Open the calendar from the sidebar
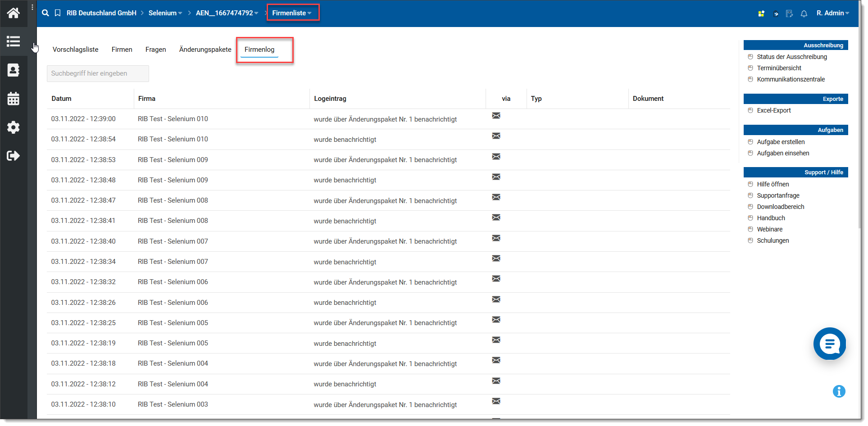The image size is (868, 426). (14, 99)
